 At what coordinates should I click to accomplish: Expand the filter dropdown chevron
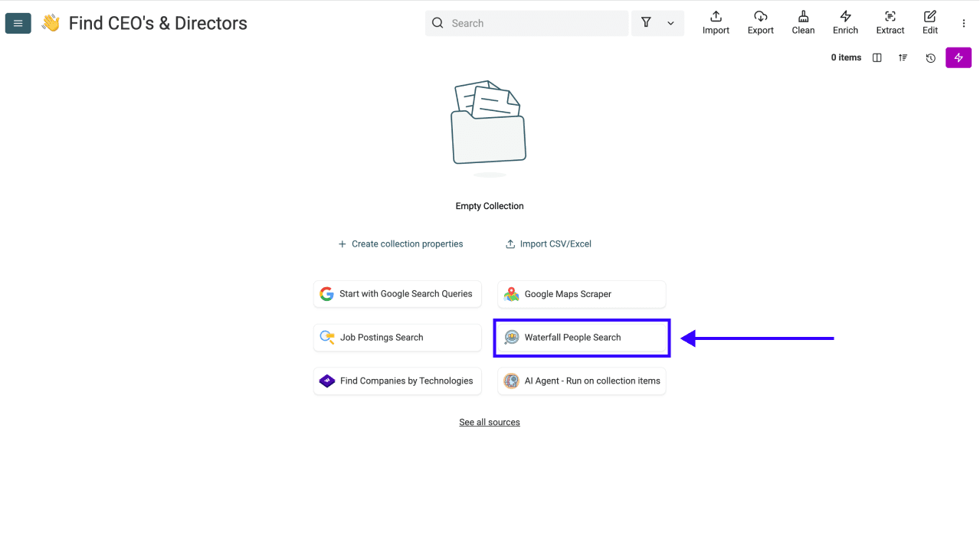(670, 23)
